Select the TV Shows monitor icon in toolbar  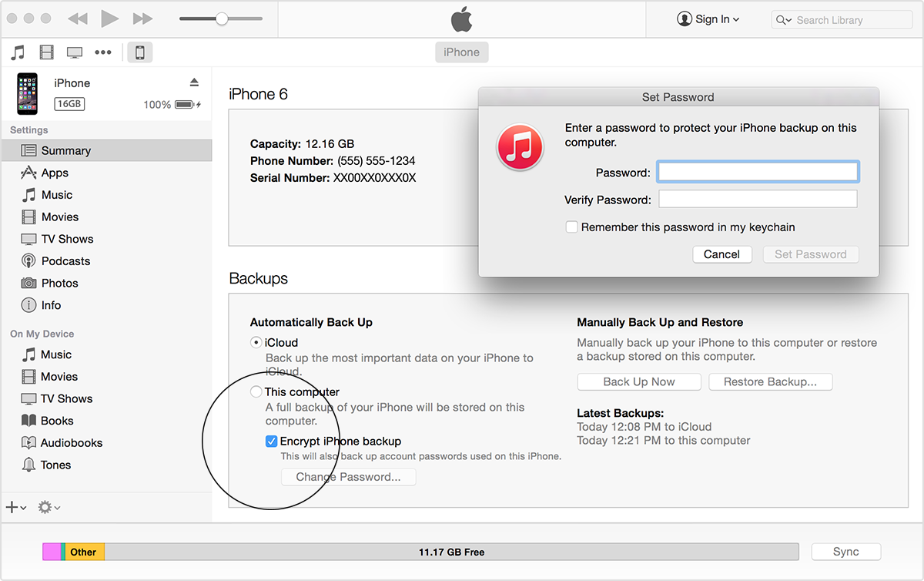coord(75,52)
